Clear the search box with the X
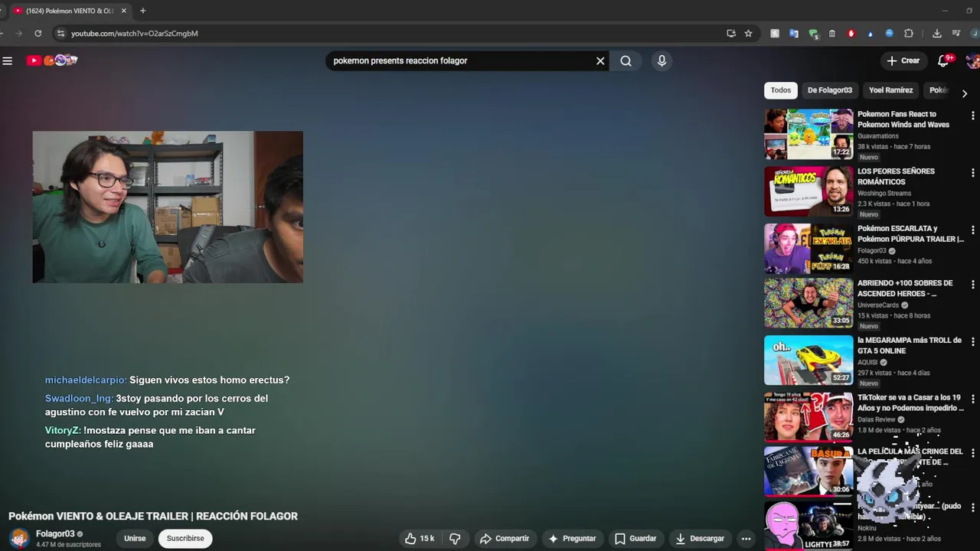 pyautogui.click(x=600, y=61)
